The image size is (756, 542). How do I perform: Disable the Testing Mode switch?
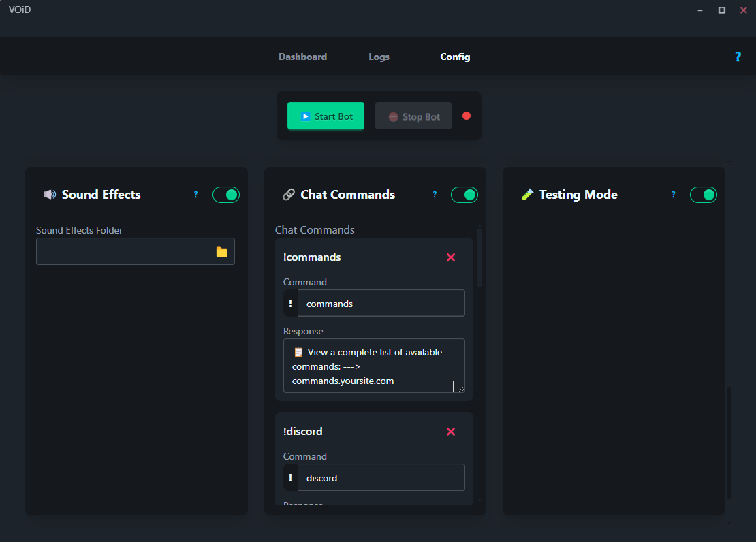click(x=704, y=195)
